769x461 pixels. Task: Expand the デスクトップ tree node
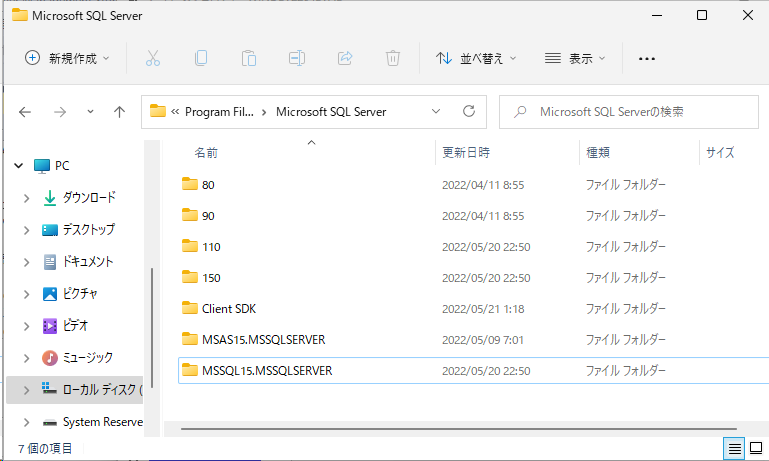coord(26,230)
